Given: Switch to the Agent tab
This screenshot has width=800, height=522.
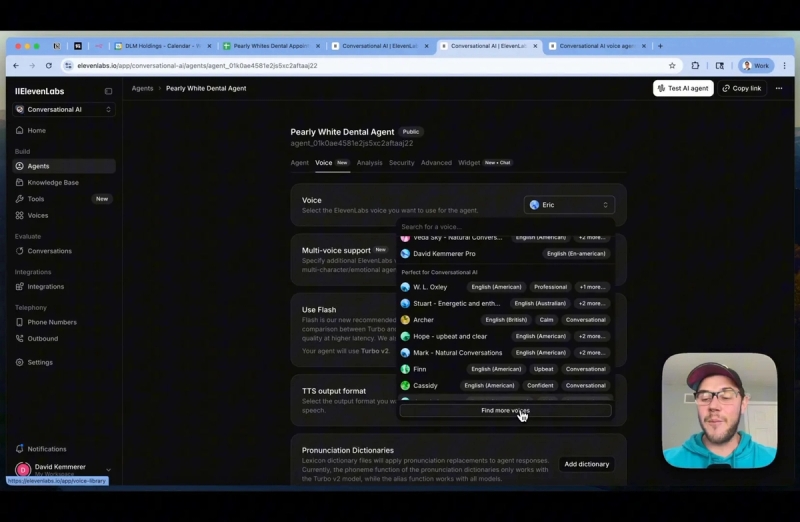Looking at the screenshot, I should [299, 163].
